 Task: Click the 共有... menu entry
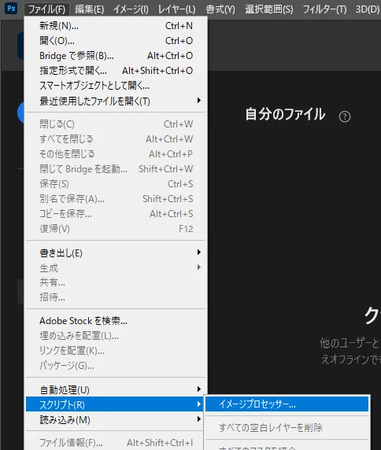coord(116,282)
